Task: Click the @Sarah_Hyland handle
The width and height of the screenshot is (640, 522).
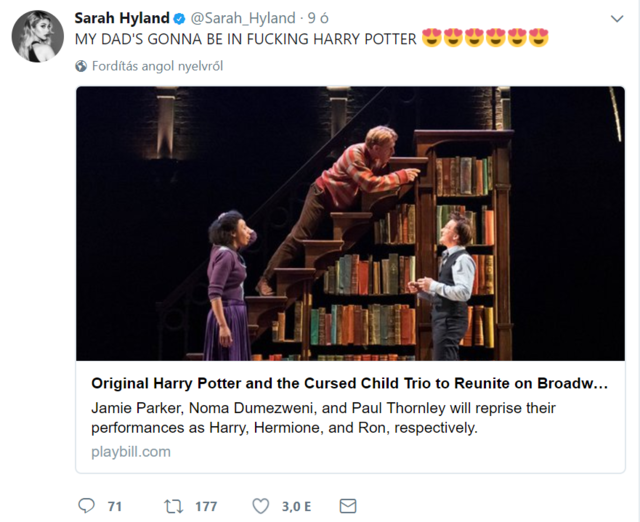Action: (243, 18)
